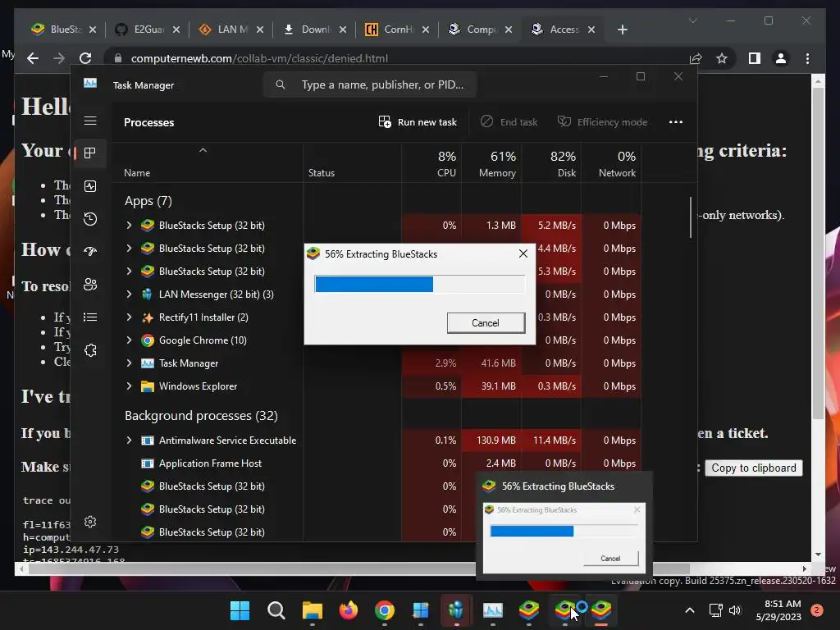The width and height of the screenshot is (840, 630).
Task: Open Chrome tab search dropdown arrow
Action: [692, 21]
